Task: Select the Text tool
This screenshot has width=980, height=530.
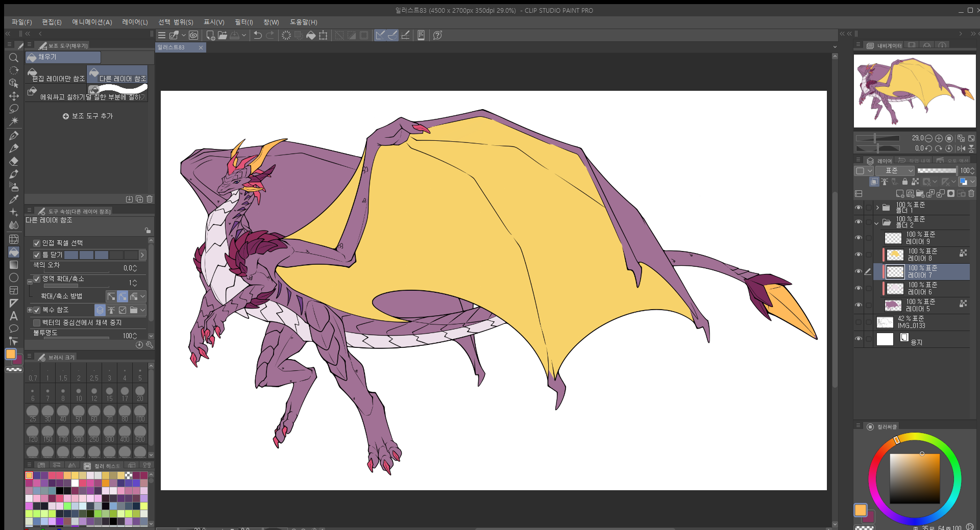Action: pos(14,316)
